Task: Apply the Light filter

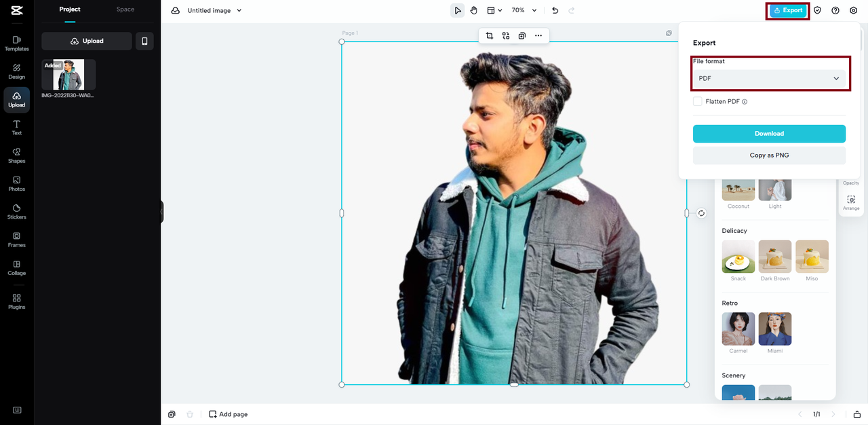Action: 775,190
